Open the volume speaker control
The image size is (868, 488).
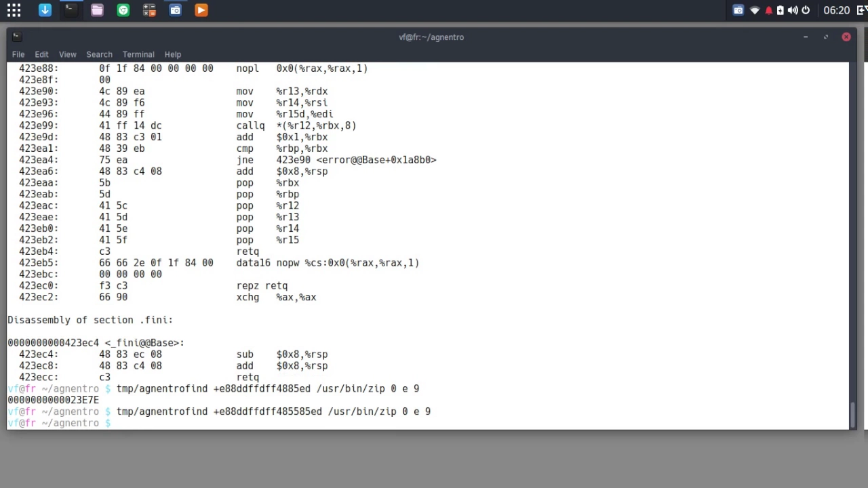click(x=793, y=10)
